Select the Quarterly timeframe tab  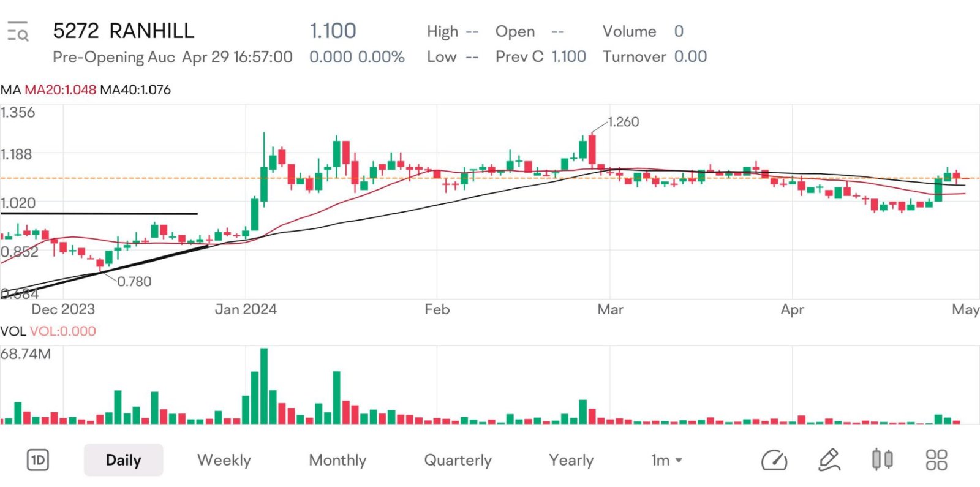pyautogui.click(x=458, y=460)
